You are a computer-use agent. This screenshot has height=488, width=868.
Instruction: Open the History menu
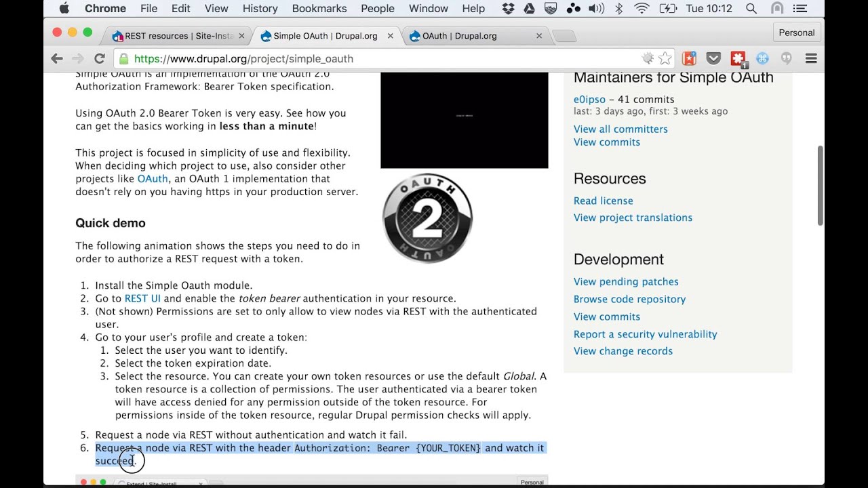pos(260,8)
